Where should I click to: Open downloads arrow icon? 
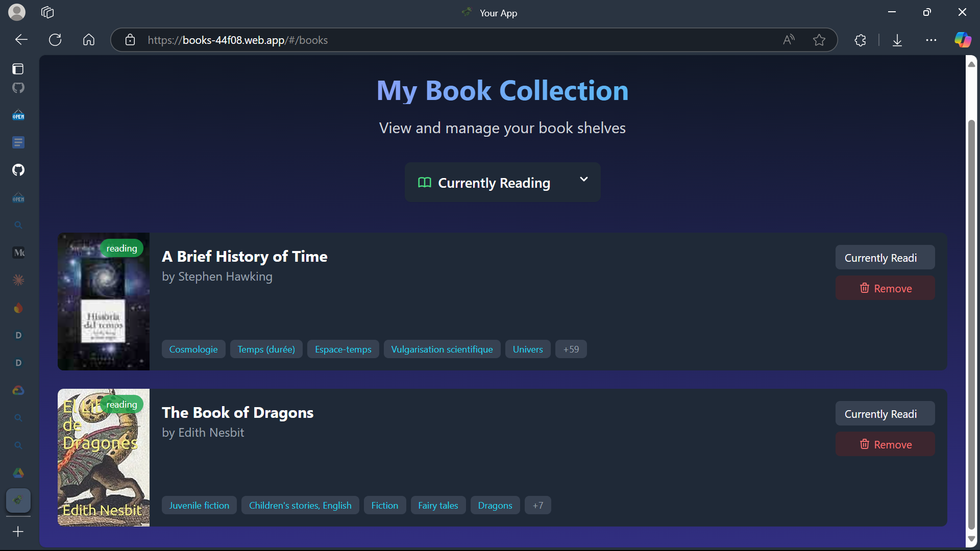pos(897,40)
